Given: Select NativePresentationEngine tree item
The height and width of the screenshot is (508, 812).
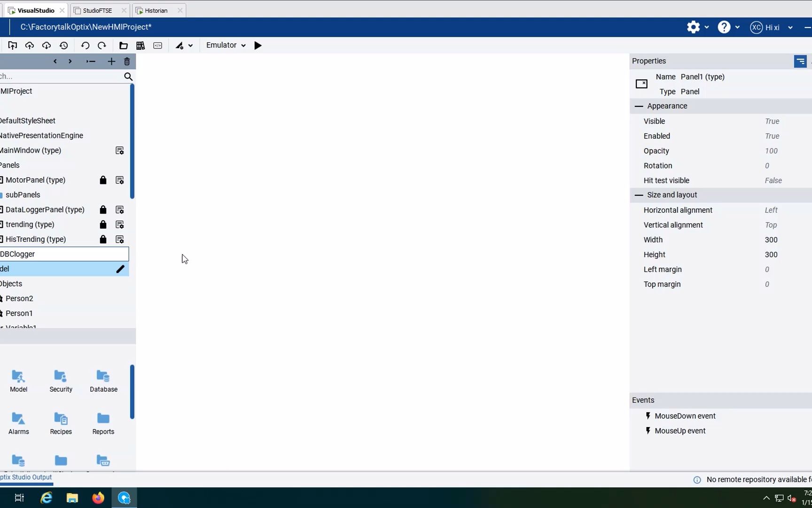Looking at the screenshot, I should tap(41, 135).
